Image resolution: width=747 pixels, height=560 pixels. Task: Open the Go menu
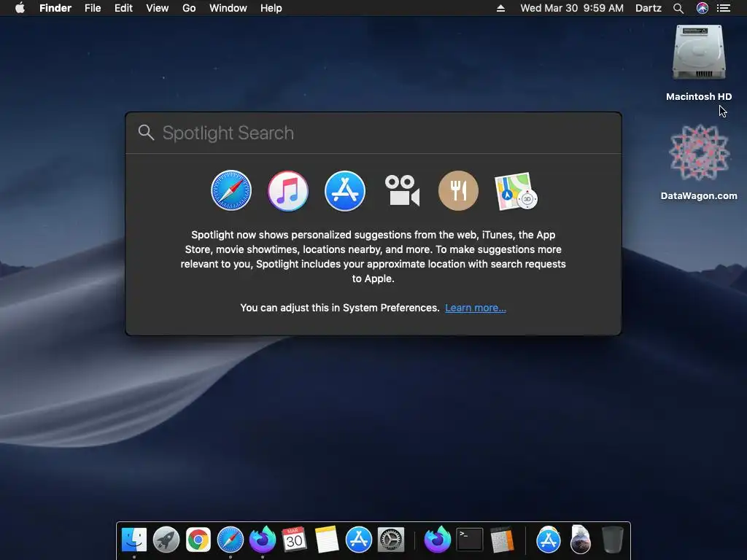point(189,8)
